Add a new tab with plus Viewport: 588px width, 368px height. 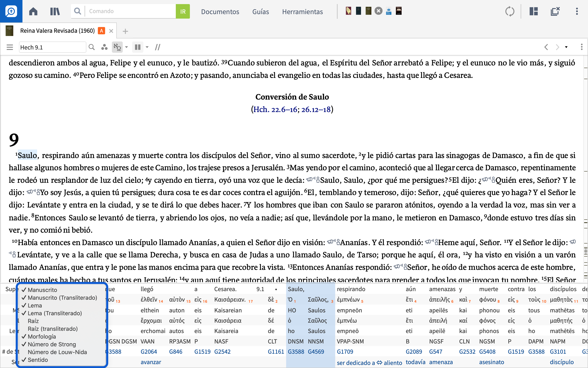(125, 31)
